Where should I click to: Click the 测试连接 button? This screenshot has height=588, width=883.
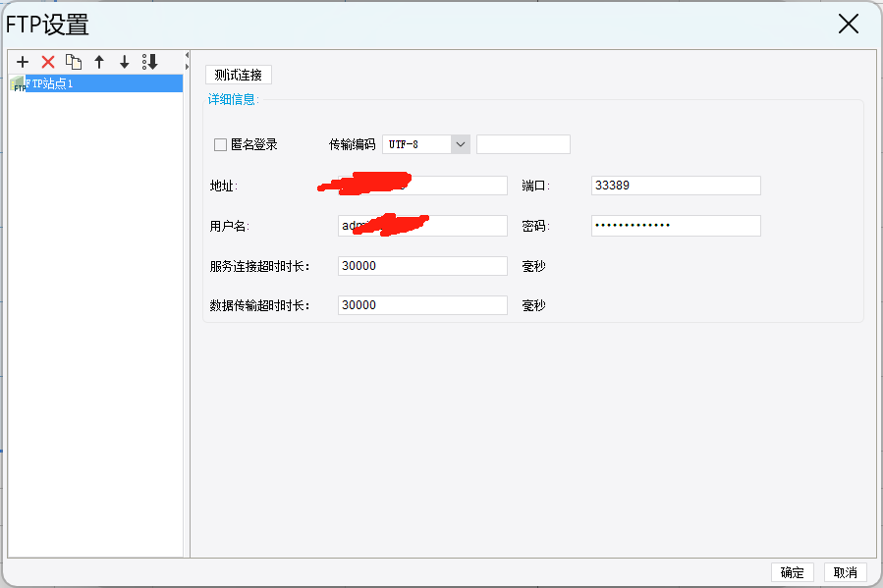pos(239,75)
